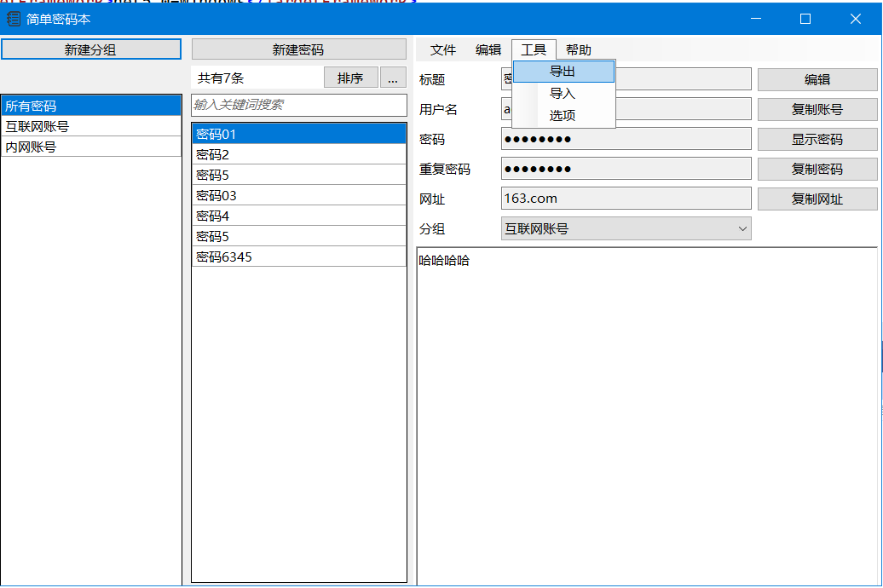Screen dimensions: 883x588
Task: Expand the 分组 dropdown
Action: click(x=626, y=228)
